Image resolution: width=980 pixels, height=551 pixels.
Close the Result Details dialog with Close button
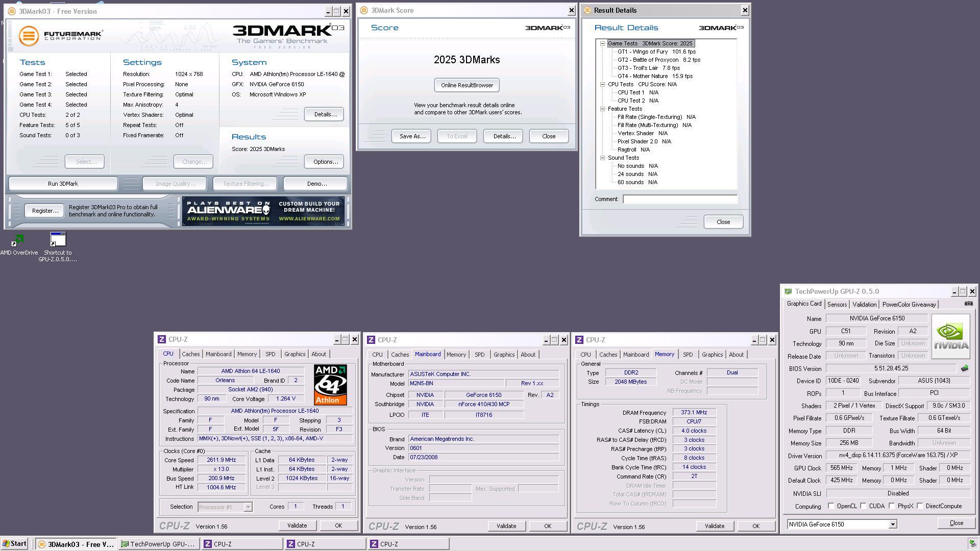point(723,222)
